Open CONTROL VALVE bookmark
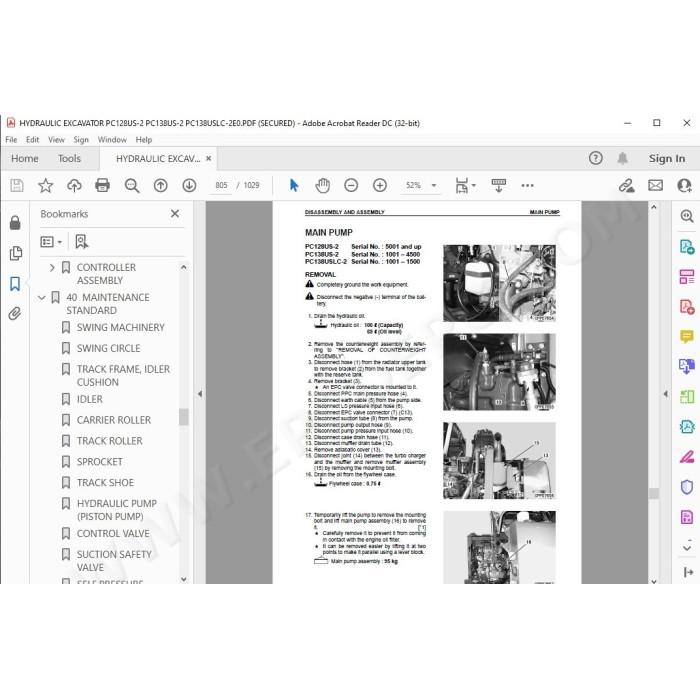This screenshot has width=700, height=700. (x=113, y=533)
